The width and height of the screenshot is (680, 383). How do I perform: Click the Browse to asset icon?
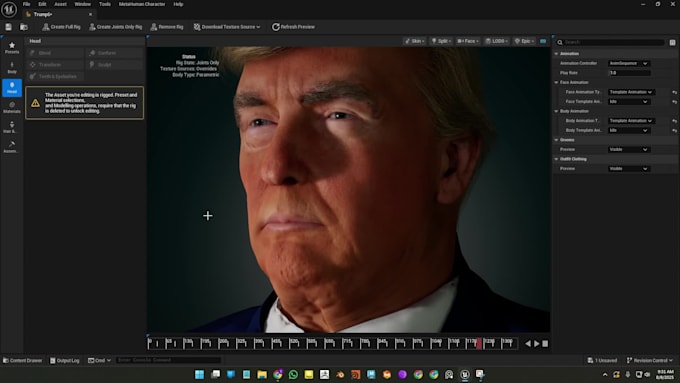[24, 27]
